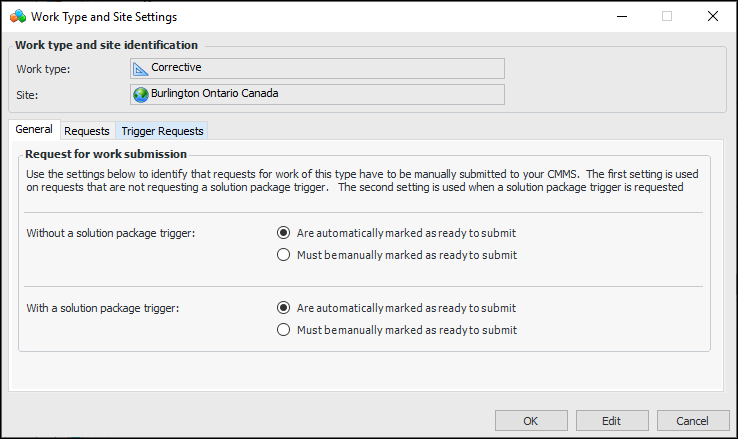The width and height of the screenshot is (738, 439).
Task: Click the Edit button
Action: point(612,420)
